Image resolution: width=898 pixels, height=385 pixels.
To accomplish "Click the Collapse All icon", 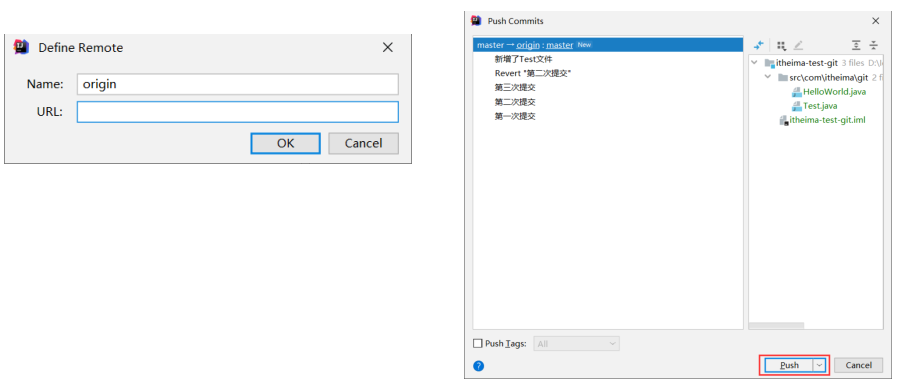I will (873, 45).
